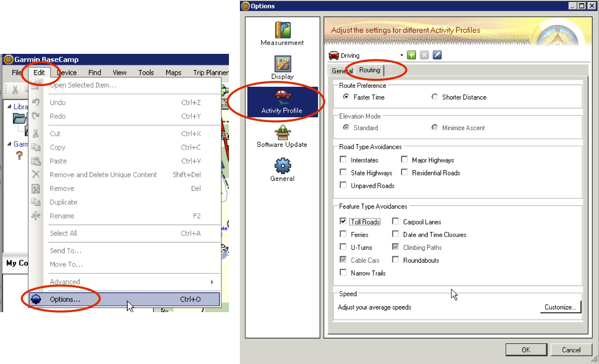Choose Undo in the Edit menu
The image size is (599, 364).
pos(125,102)
